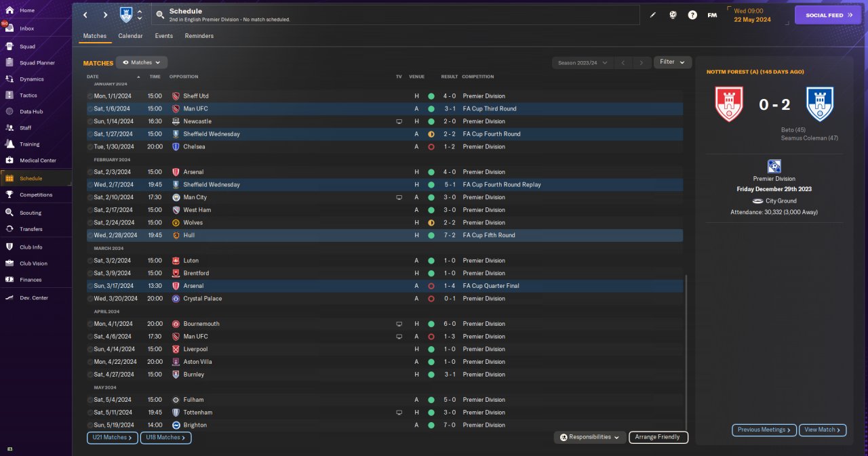The height and width of the screenshot is (456, 868).
Task: Open the help question mark icon
Action: tap(692, 15)
